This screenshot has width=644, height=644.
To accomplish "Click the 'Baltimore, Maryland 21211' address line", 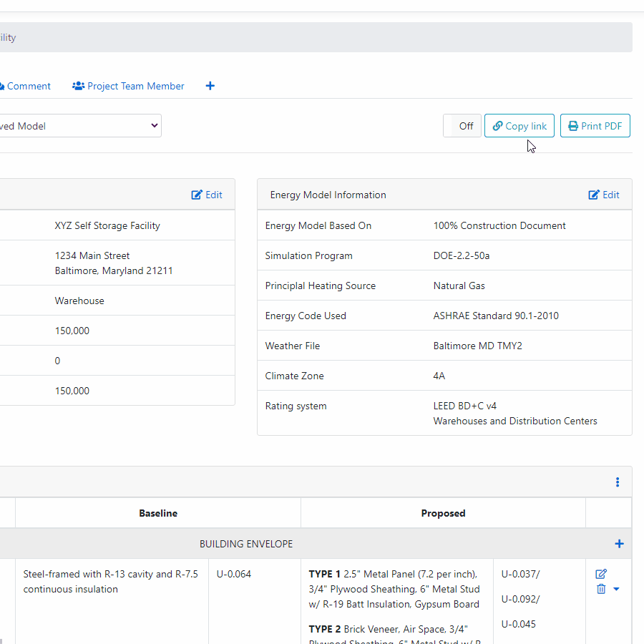I will (x=114, y=270).
